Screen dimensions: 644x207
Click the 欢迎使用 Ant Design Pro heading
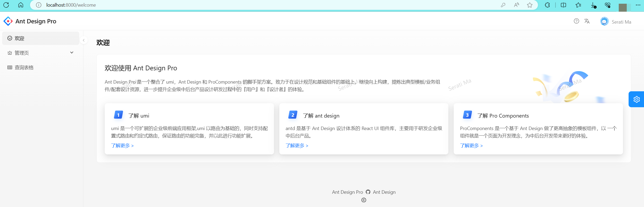pos(141,68)
